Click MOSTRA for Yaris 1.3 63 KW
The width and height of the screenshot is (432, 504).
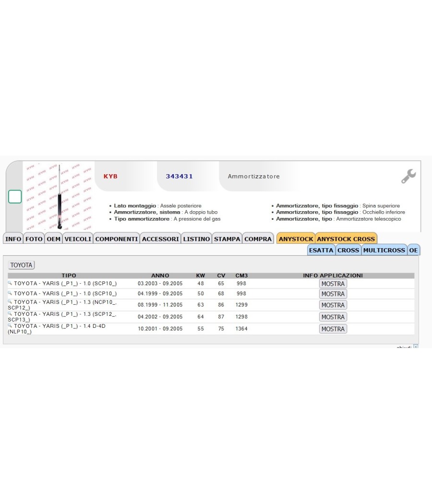[x=333, y=305]
